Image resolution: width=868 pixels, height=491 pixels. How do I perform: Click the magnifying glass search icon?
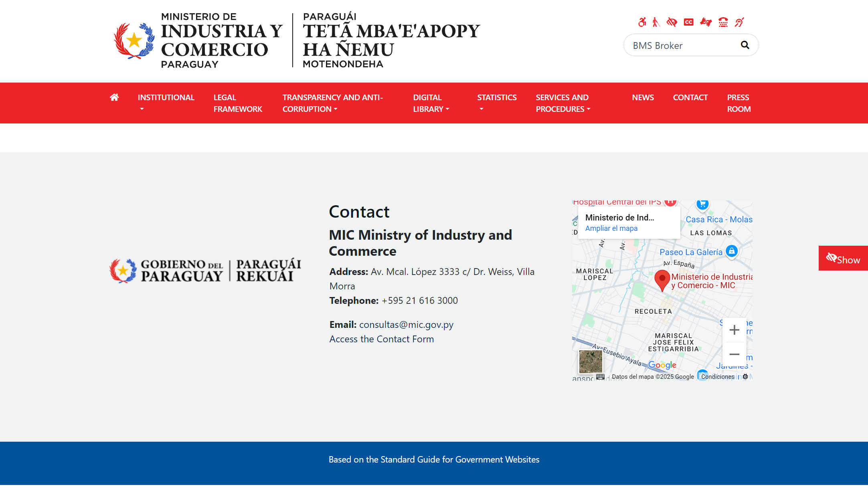(x=745, y=45)
